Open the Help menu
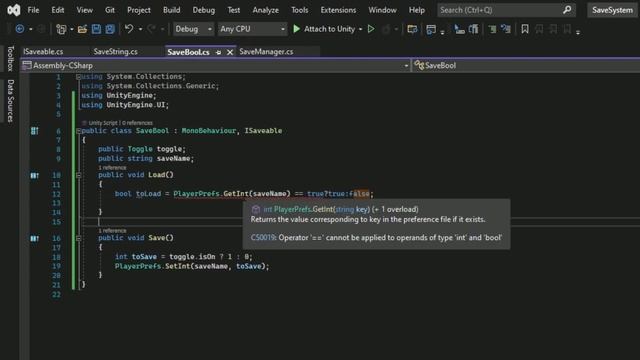This screenshot has height=360, width=640. coord(417,10)
